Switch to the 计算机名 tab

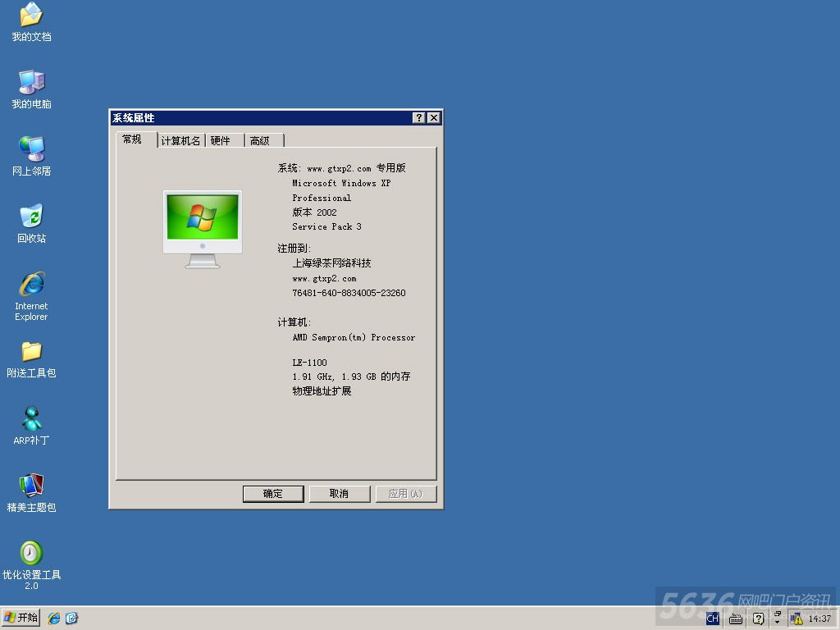tap(181, 140)
